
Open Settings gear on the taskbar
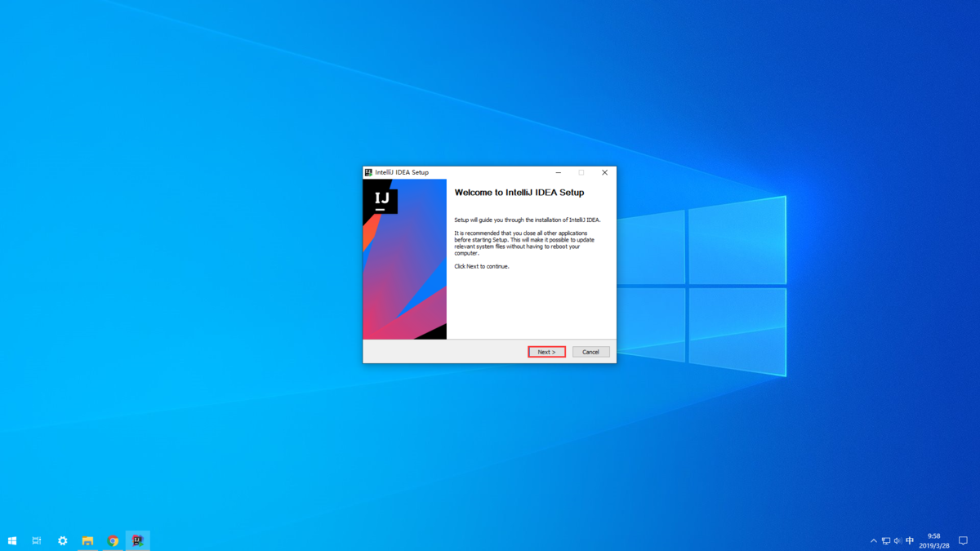62,540
